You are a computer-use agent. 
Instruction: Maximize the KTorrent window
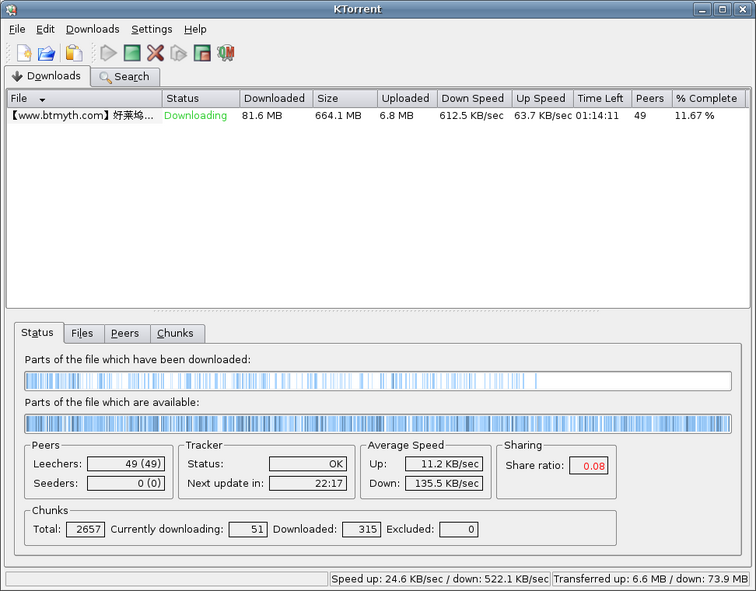(x=722, y=9)
